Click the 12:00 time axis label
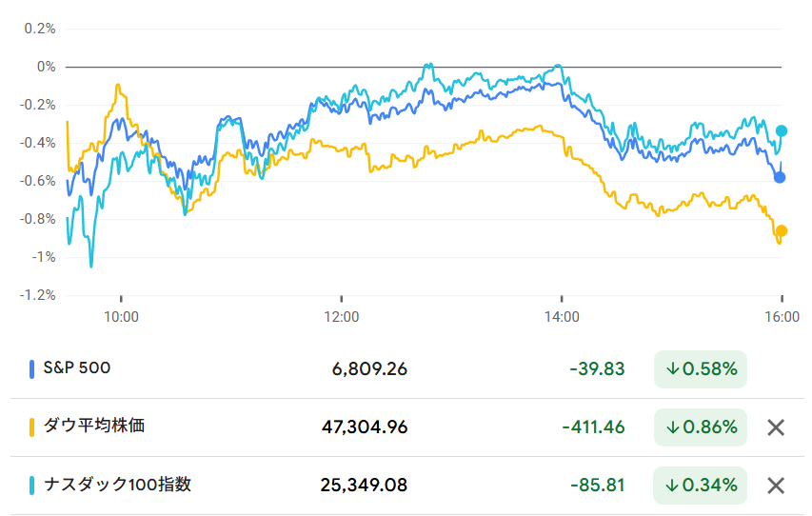This screenshot has width=812, height=516. coord(341,316)
